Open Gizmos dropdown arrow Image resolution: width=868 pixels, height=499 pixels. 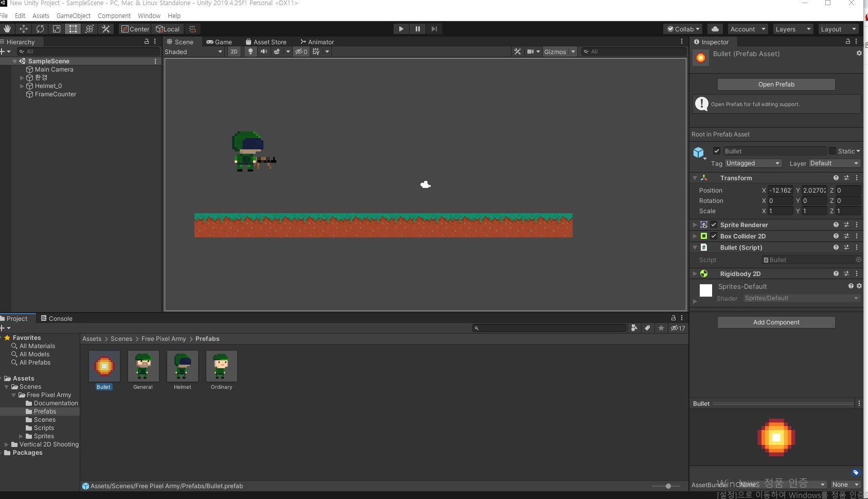(x=573, y=51)
